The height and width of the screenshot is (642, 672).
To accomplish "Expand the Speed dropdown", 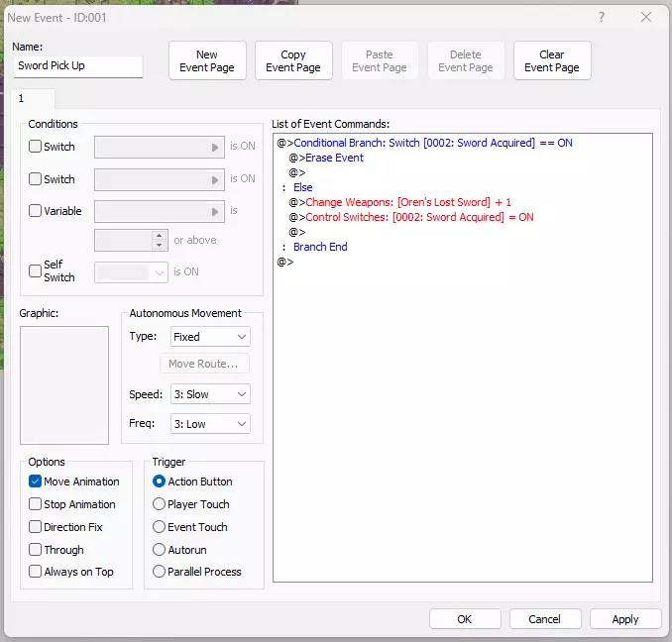I will click(210, 394).
